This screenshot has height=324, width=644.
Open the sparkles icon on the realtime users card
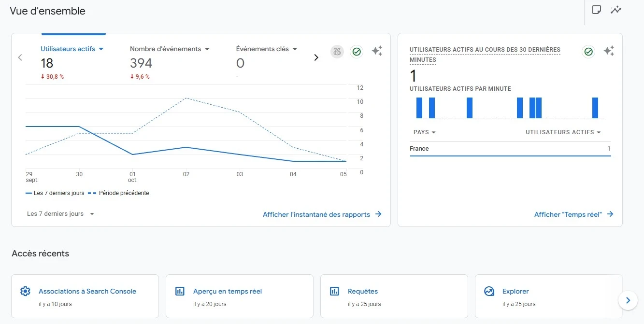[x=609, y=51]
